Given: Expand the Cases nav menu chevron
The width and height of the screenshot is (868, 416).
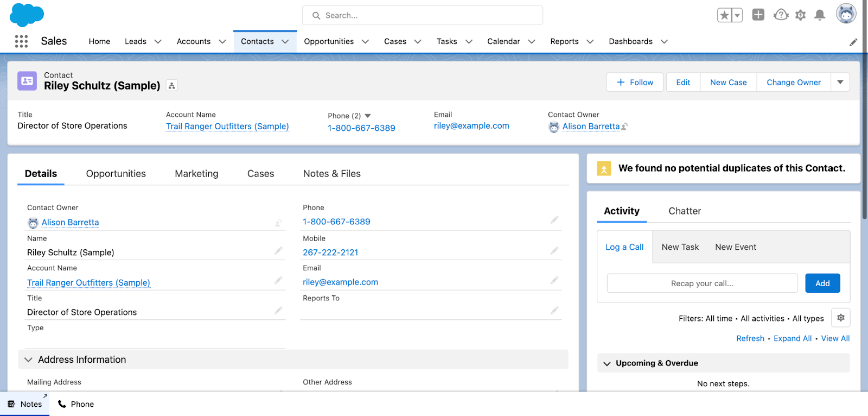Looking at the screenshot, I should [x=418, y=42].
